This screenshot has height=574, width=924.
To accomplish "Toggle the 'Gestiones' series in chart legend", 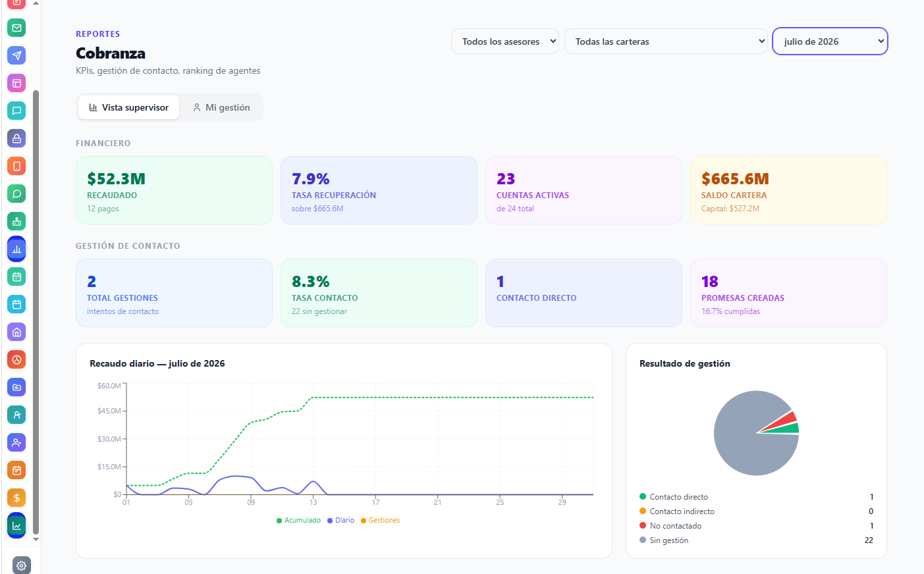I will pyautogui.click(x=380, y=520).
